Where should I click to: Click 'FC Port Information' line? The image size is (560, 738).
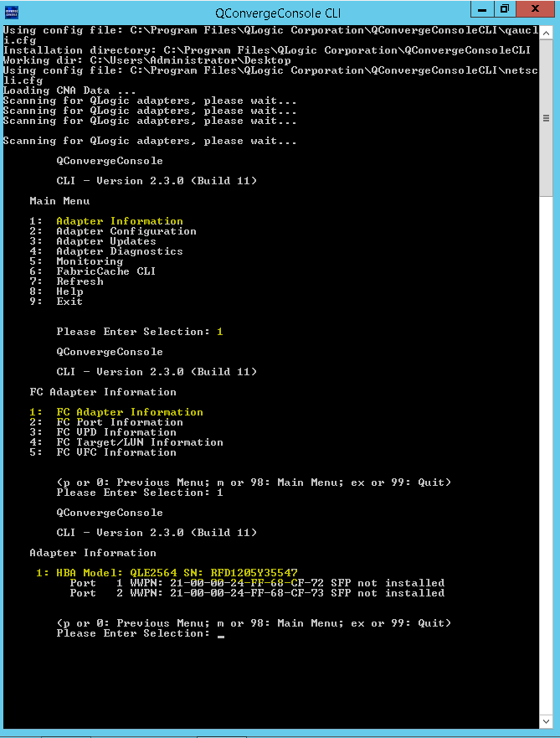106,422
